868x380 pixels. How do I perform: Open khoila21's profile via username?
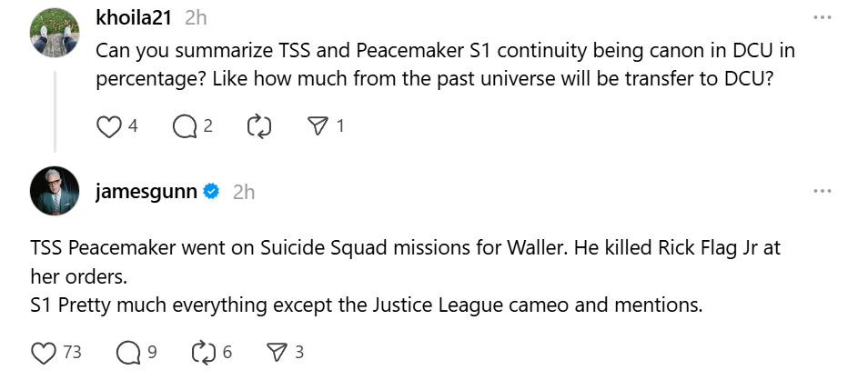click(x=134, y=17)
